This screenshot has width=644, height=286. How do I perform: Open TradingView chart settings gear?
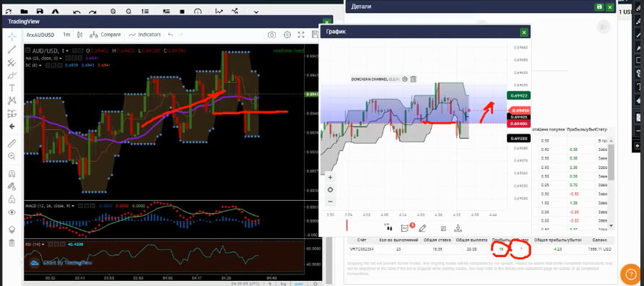287,35
